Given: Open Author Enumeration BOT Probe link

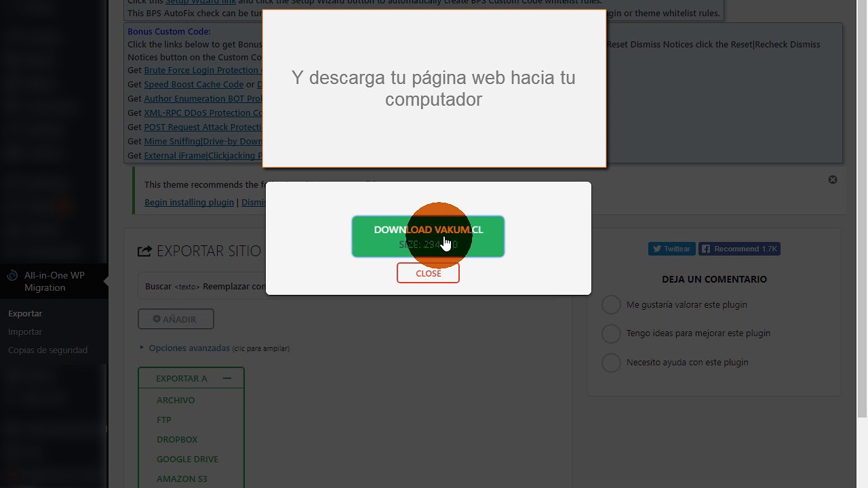Looking at the screenshot, I should tap(203, 98).
